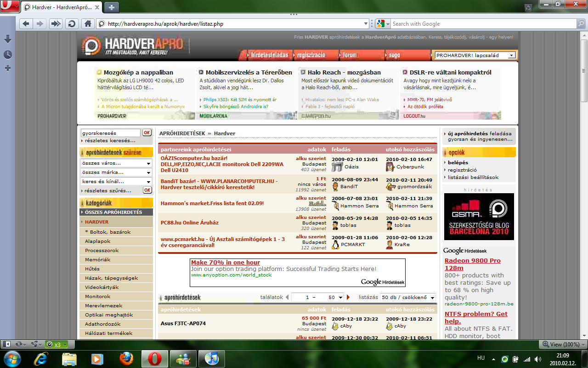This screenshot has height=368, width=588.
Task: Open a new tab with plus button
Action: [x=112, y=7]
